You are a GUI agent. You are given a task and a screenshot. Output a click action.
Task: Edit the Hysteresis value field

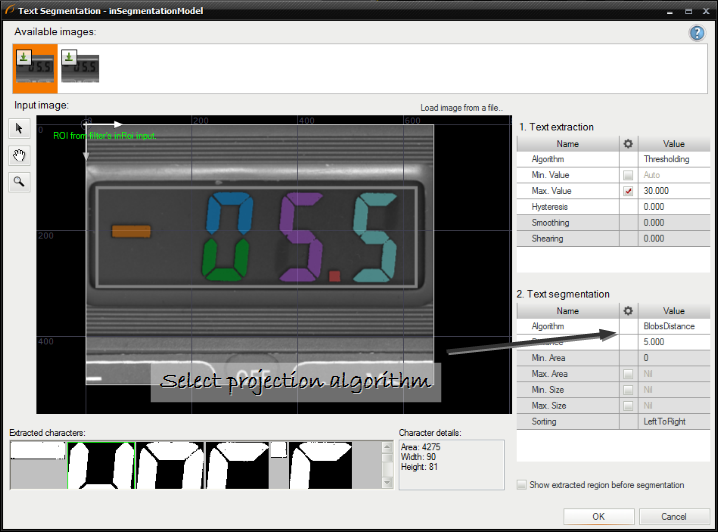(x=673, y=207)
